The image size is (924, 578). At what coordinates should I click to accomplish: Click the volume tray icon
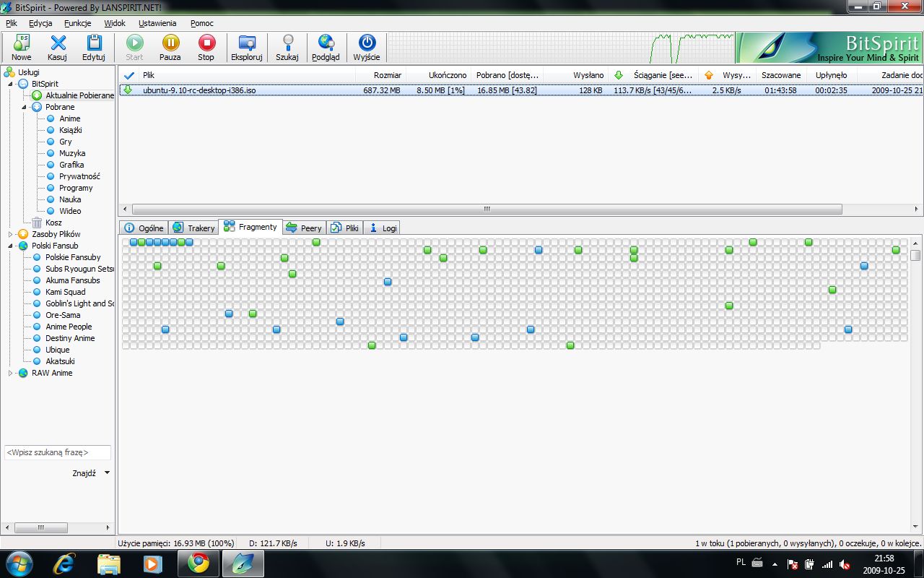(x=845, y=564)
